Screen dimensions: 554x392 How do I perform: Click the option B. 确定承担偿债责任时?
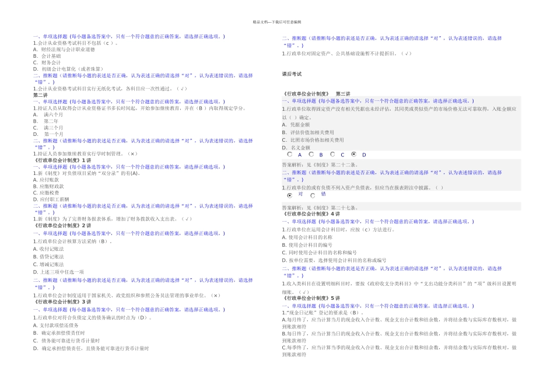(x=59, y=333)
